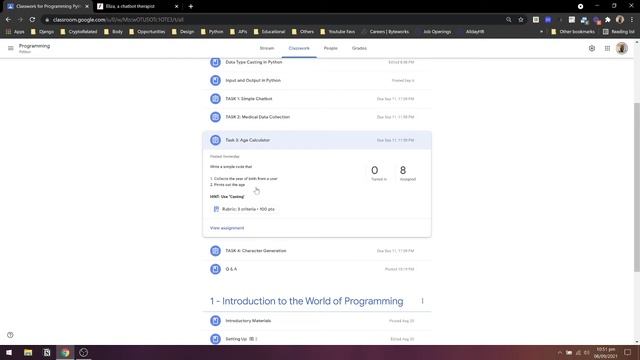The width and height of the screenshot is (640, 360).
Task: Click the page vertical scrollbar
Action: pos(637,187)
